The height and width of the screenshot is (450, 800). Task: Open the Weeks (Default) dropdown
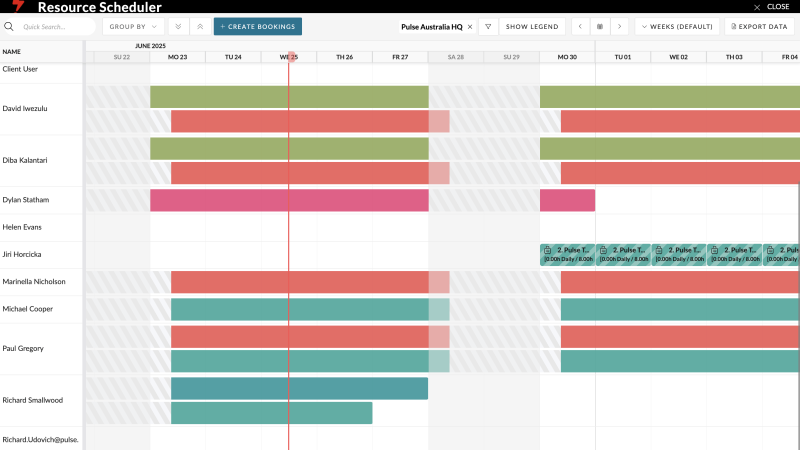677,27
